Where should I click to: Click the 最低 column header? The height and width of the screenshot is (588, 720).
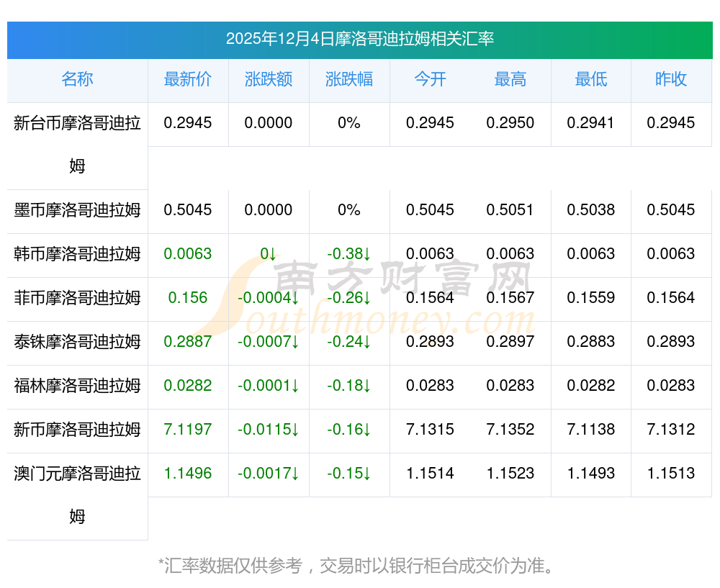[x=591, y=79]
